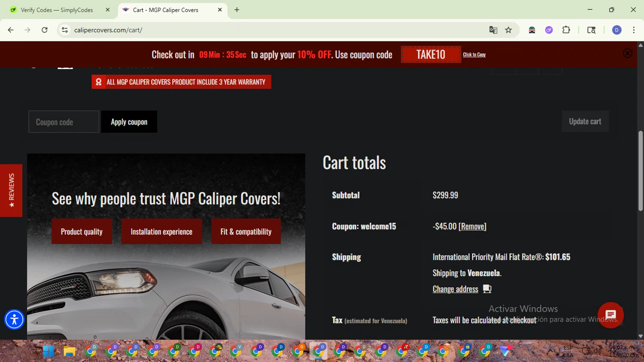Switch to Verify Codes — SimplyCodes tab
The height and width of the screenshot is (362, 644).
click(x=57, y=10)
